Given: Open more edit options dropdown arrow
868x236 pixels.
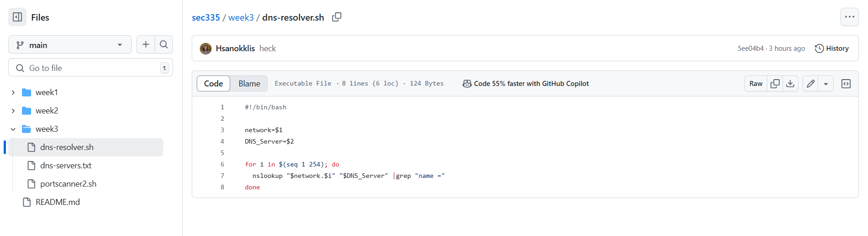Looking at the screenshot, I should [826, 84].
